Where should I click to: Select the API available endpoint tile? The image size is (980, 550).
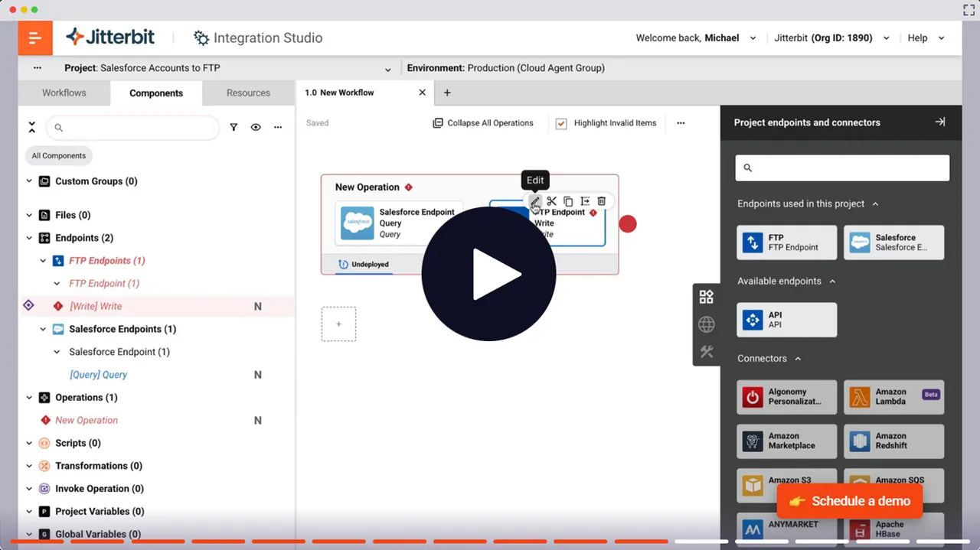[x=787, y=320]
